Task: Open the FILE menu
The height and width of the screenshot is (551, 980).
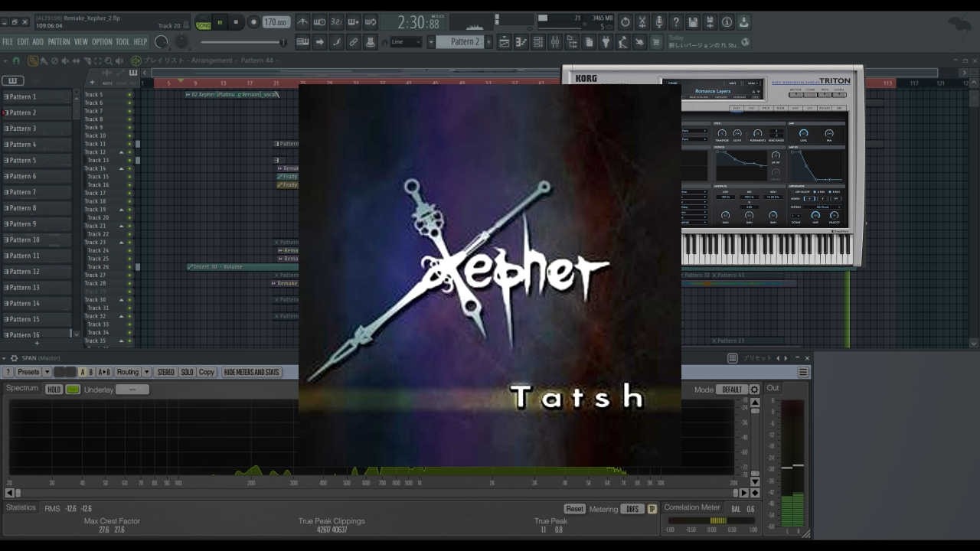Action: click(8, 42)
